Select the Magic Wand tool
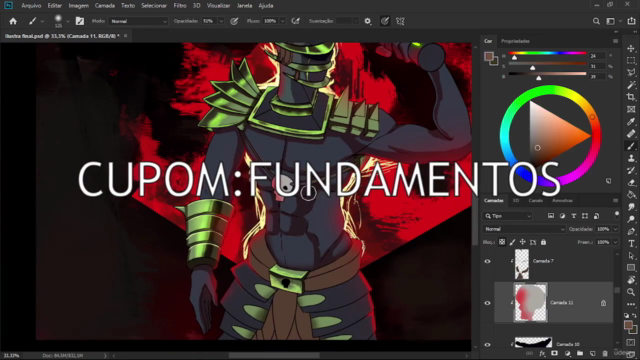This screenshot has width=640, height=360. 631,85
